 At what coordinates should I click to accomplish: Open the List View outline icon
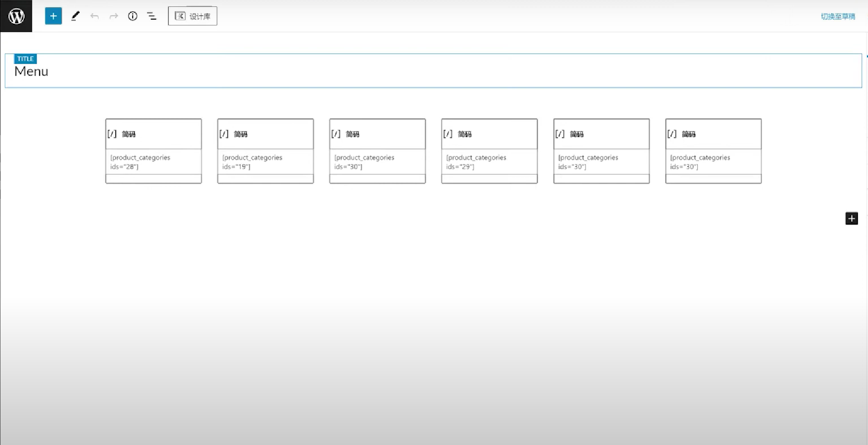tap(152, 16)
